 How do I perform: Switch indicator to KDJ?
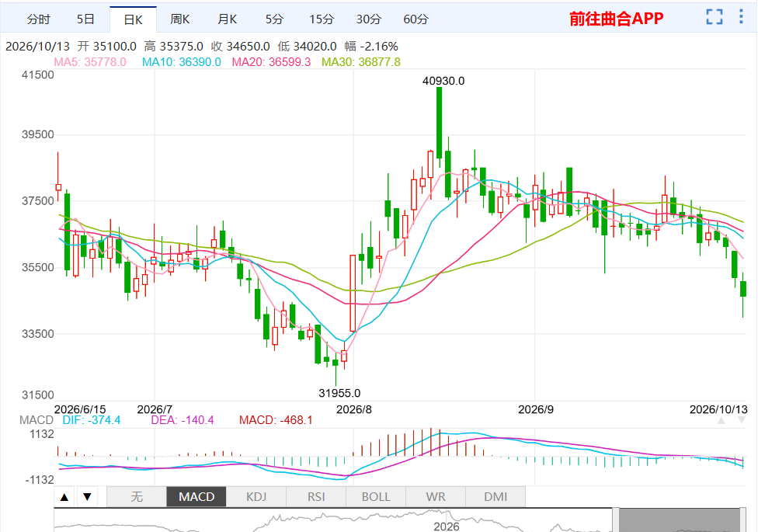point(256,497)
